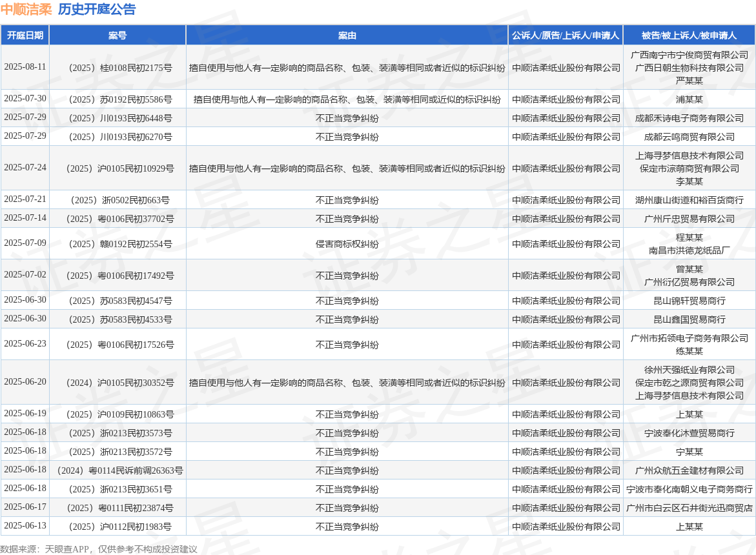Click defendant 宁波奉化沐萱贸易商行

coord(690,433)
